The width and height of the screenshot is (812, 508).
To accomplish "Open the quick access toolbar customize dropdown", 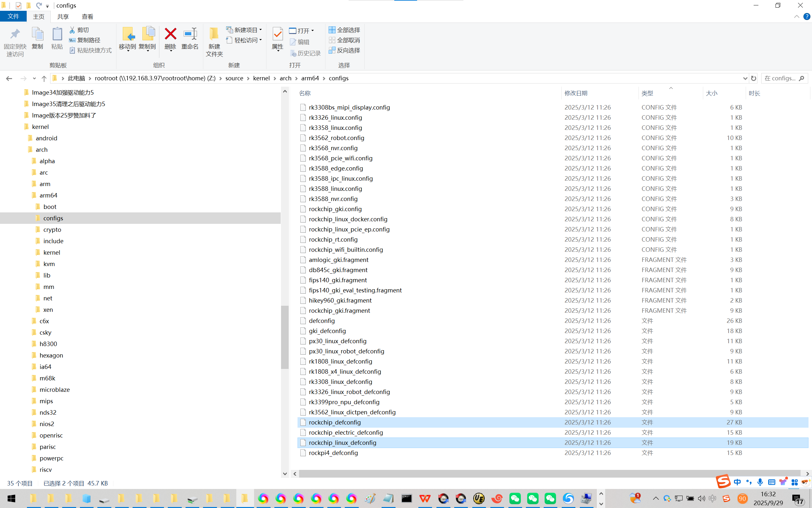I will pyautogui.click(x=47, y=6).
